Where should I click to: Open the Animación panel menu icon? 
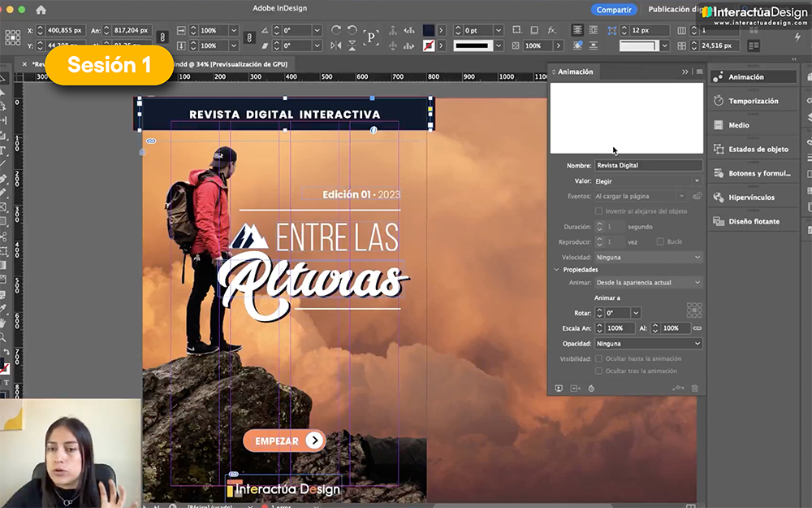point(699,72)
